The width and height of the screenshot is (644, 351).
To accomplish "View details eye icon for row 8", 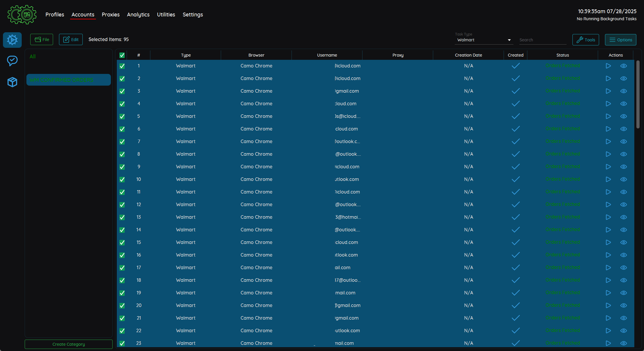I will tap(624, 154).
